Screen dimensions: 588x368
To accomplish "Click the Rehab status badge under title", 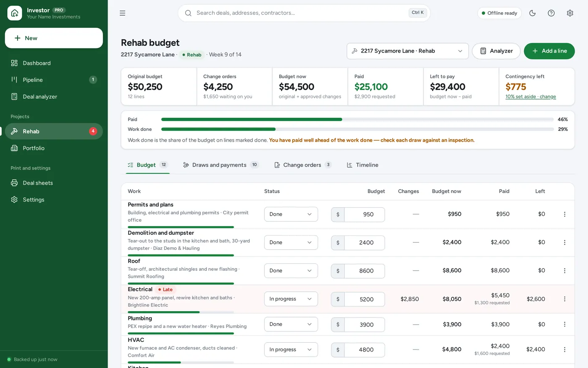I will click(x=192, y=55).
